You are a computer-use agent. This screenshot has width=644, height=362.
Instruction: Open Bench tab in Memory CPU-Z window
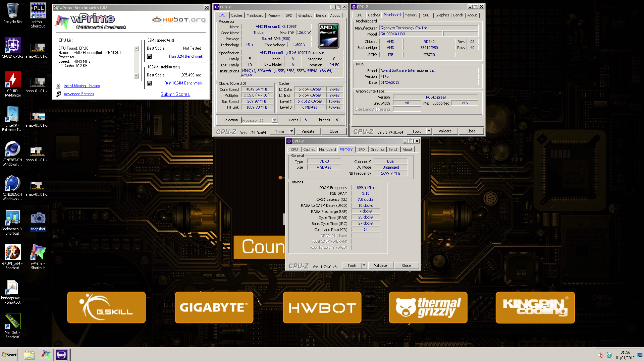click(x=393, y=149)
